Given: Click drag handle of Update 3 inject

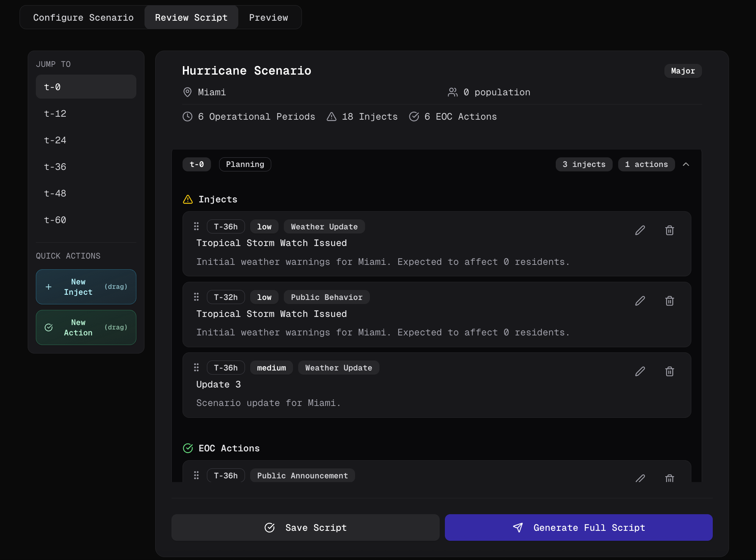Looking at the screenshot, I should coord(196,368).
